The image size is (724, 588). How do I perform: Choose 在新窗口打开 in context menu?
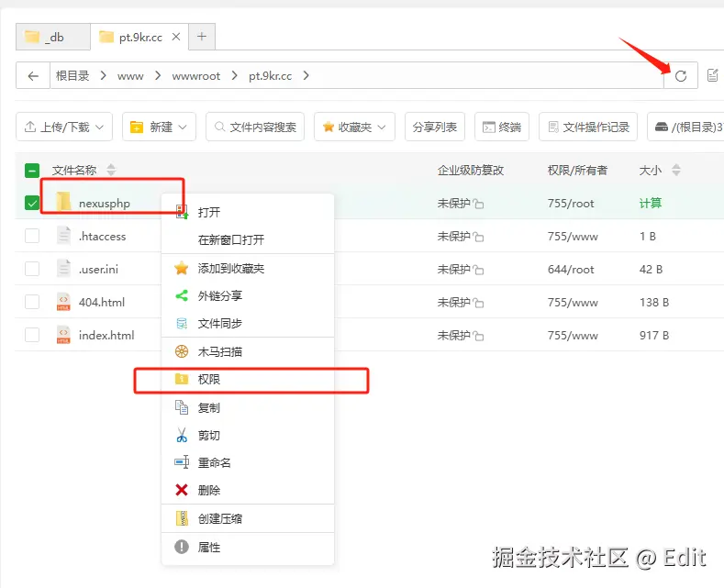(x=248, y=239)
